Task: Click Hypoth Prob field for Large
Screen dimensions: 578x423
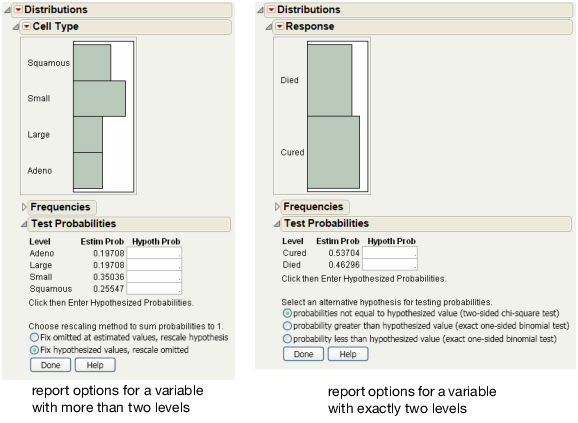Action: (x=154, y=265)
